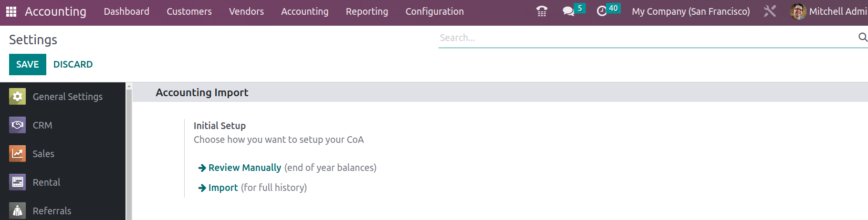The image size is (868, 220).
Task: Click the VoIP phone icon
Action: (542, 11)
